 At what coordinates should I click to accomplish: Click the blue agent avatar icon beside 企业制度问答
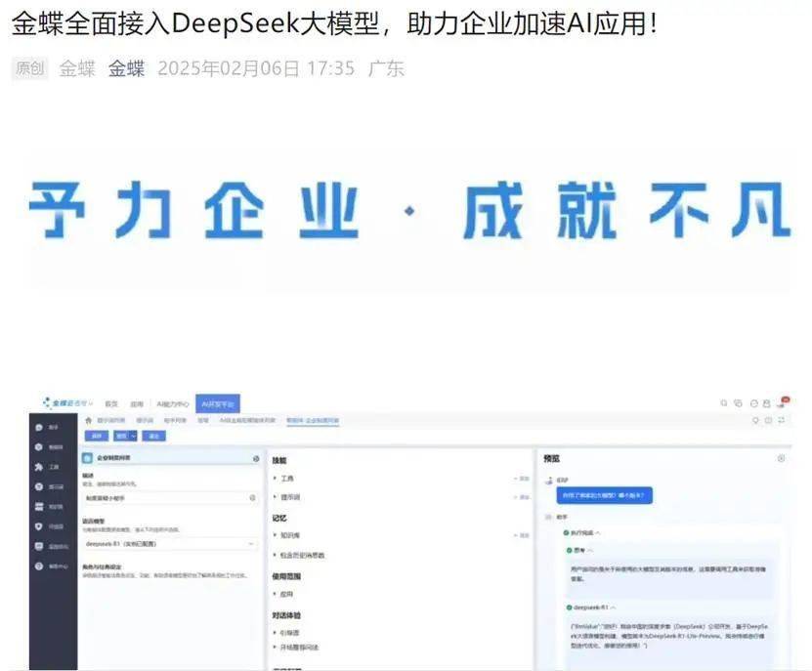[88, 458]
